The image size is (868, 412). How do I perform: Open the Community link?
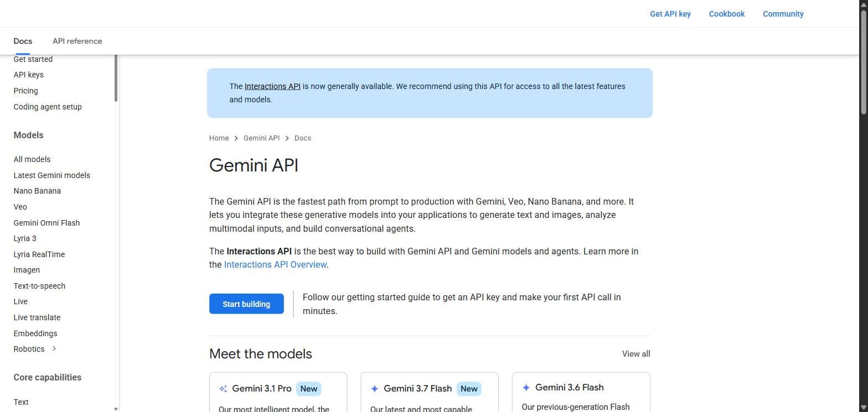point(783,14)
